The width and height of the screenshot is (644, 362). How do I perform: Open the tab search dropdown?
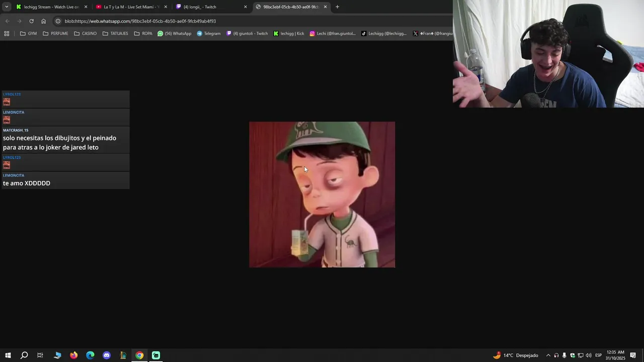pos(6,7)
